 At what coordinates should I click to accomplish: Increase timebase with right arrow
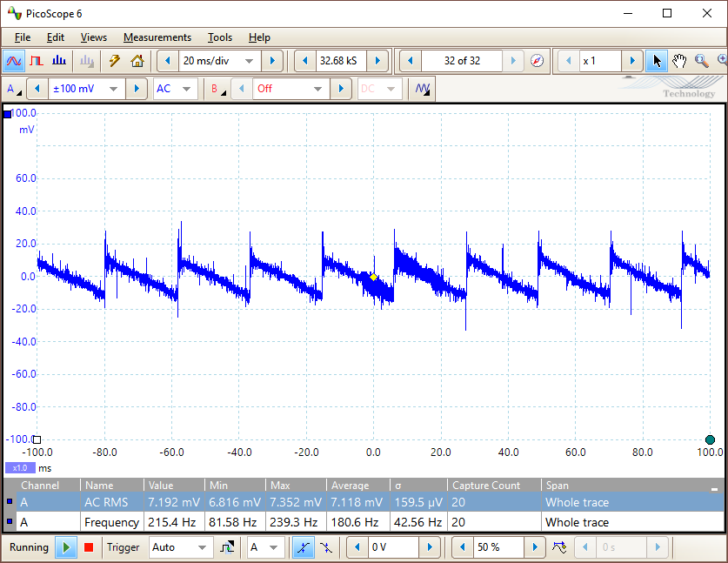[x=272, y=61]
